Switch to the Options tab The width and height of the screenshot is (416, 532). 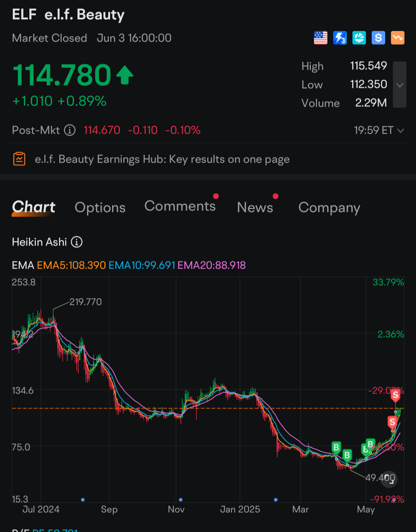pyautogui.click(x=100, y=207)
